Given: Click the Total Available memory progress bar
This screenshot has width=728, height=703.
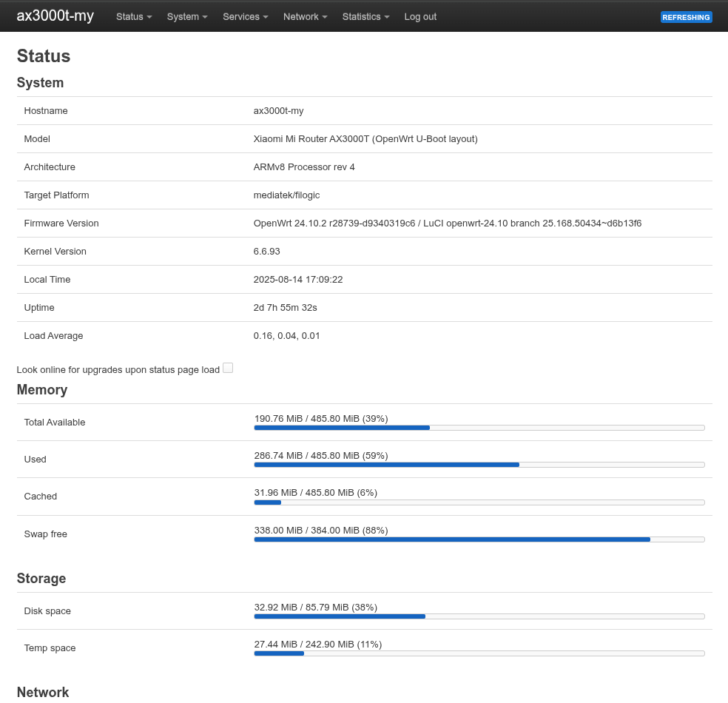Looking at the screenshot, I should click(x=479, y=427).
